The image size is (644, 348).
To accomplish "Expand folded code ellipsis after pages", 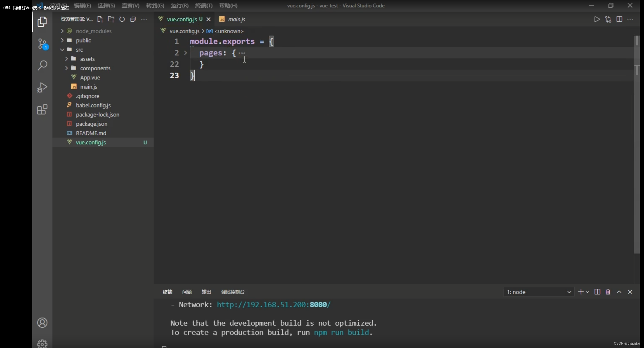I will tap(242, 53).
